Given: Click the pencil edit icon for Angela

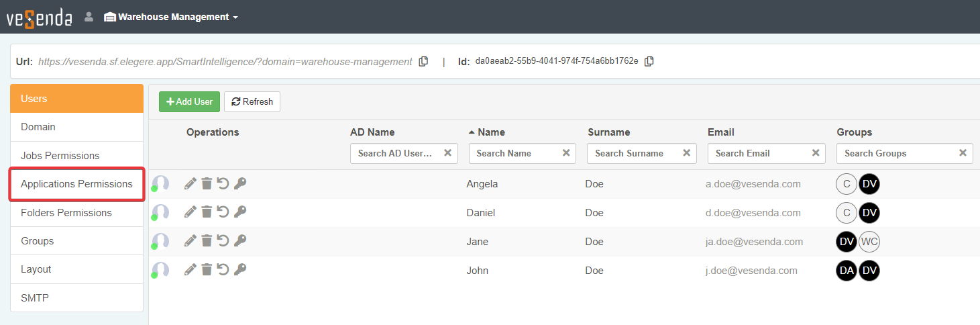Looking at the screenshot, I should pos(190,184).
